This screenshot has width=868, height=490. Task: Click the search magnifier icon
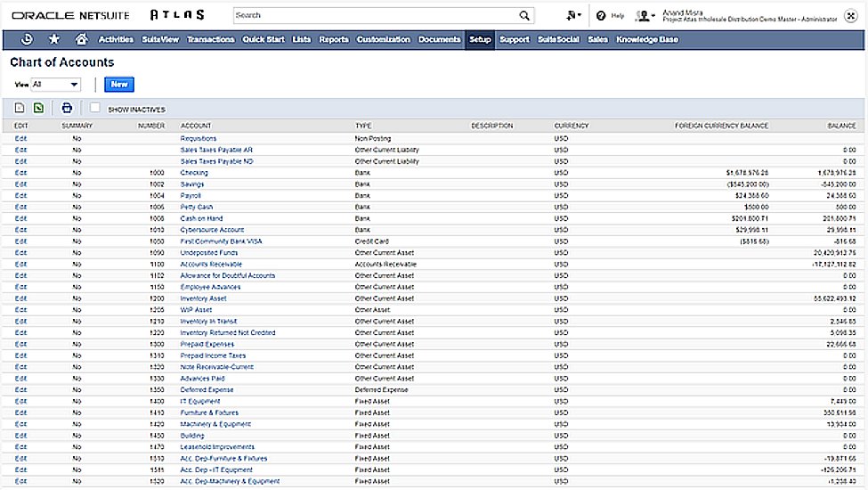(524, 15)
